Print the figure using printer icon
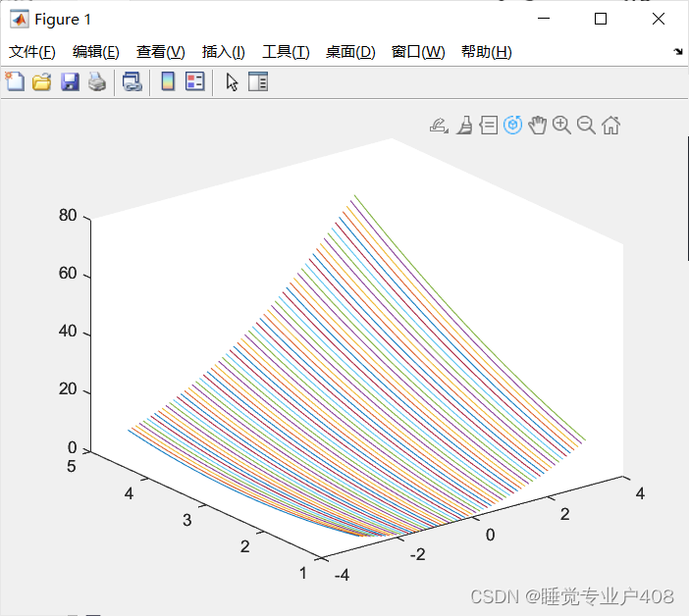This screenshot has height=616, width=689. [x=97, y=81]
